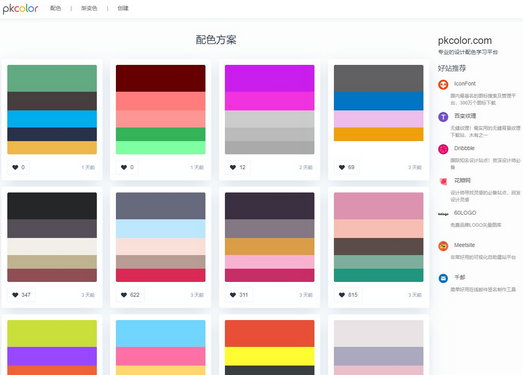
Task: Pick the sky blue stripe in first palette
Action: 52,119
